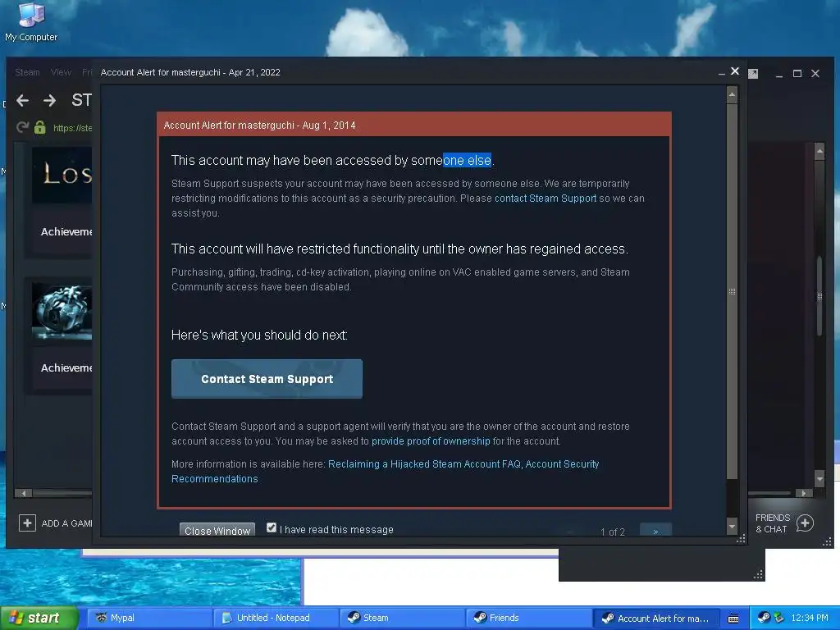840x630 pixels.
Task: Go back using Steam's back arrow
Action: tap(22, 100)
